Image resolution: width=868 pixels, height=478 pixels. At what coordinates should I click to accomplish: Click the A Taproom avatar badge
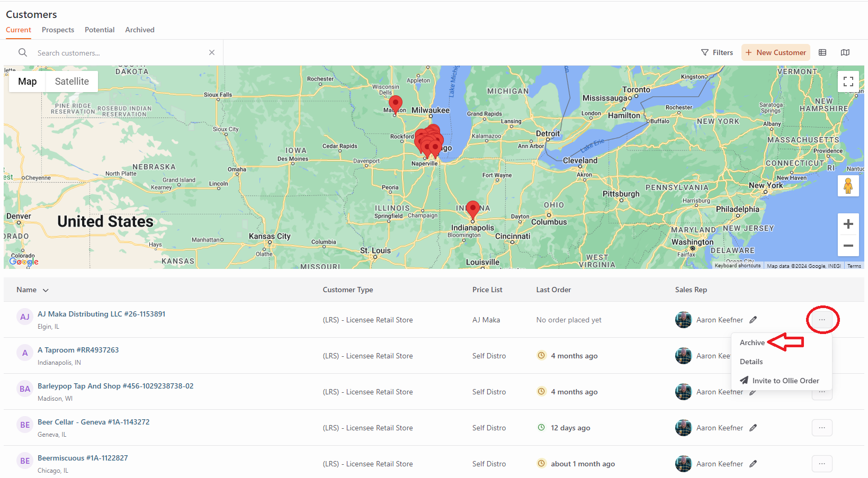[25, 353]
